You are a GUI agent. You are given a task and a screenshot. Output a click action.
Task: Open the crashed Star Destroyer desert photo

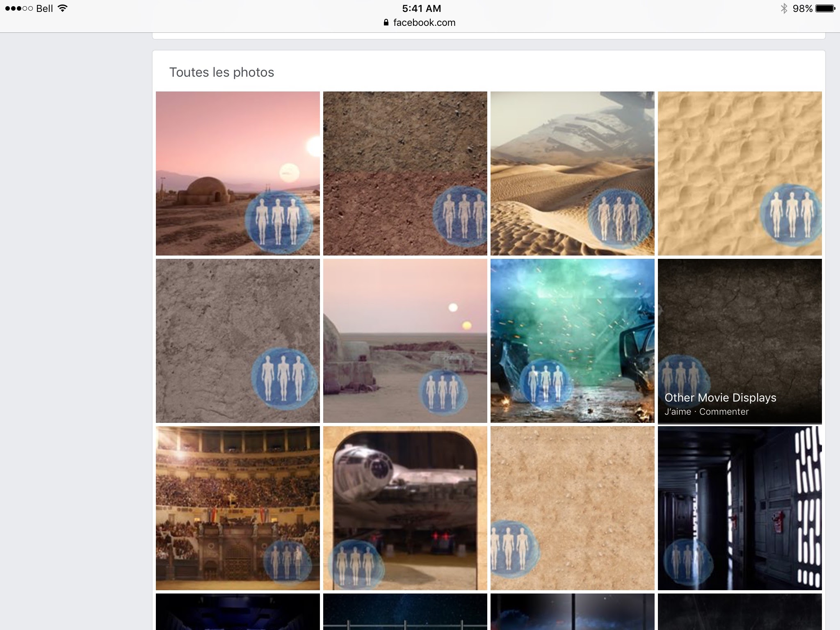click(x=573, y=173)
